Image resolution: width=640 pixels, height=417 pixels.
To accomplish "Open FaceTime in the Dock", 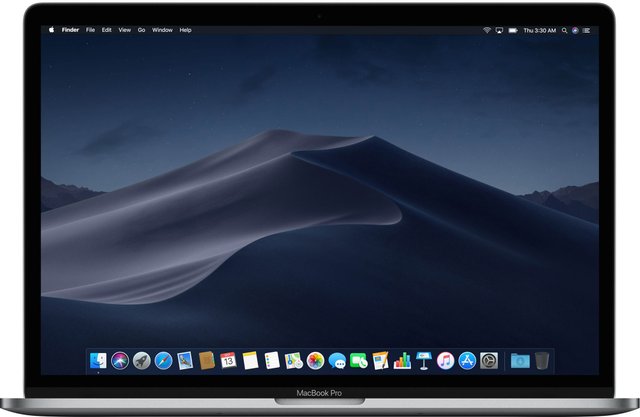I will (x=359, y=360).
